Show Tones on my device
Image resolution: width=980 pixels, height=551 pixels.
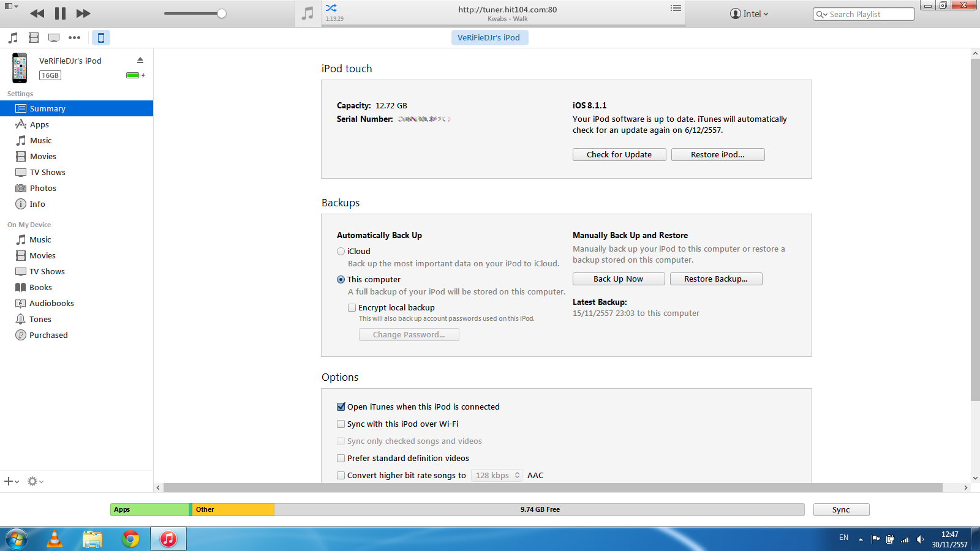[77, 319]
